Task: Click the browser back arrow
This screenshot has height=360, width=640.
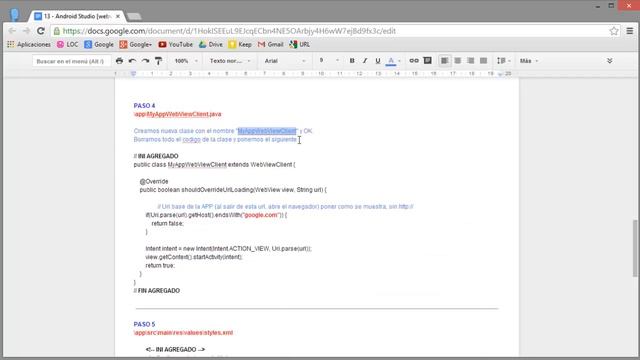Action: [12, 31]
